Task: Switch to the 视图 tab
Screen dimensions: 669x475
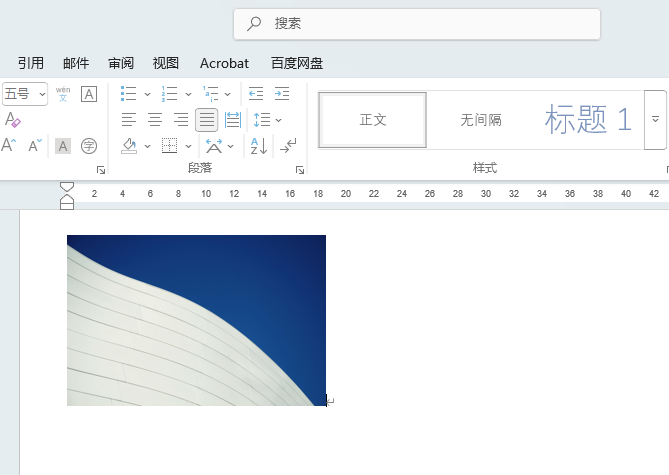Action: (x=166, y=63)
